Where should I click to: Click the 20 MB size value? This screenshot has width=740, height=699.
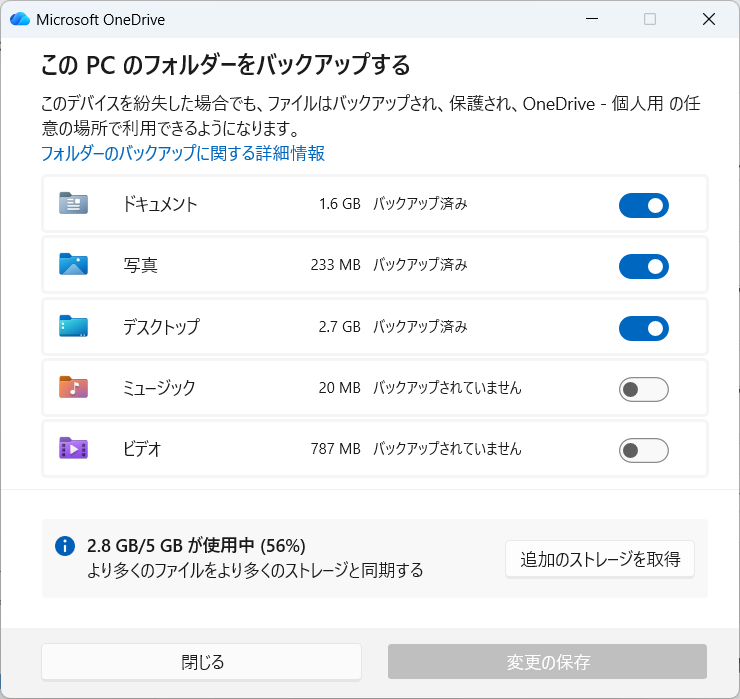339,387
